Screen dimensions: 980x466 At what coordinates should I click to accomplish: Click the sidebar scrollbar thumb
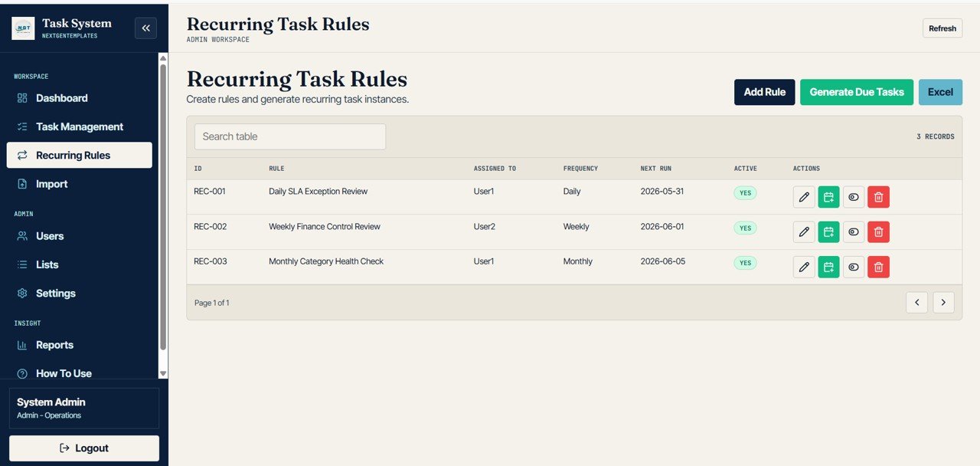163,207
